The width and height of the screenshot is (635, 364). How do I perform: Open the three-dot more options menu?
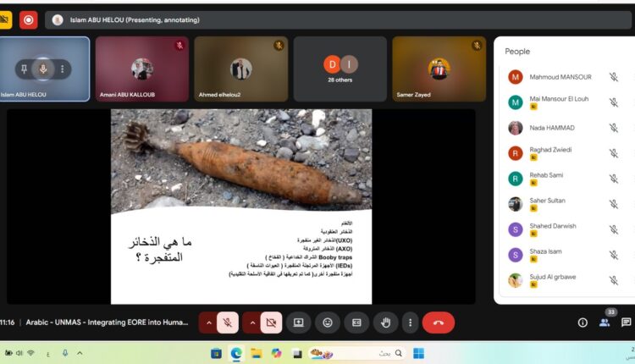point(410,323)
